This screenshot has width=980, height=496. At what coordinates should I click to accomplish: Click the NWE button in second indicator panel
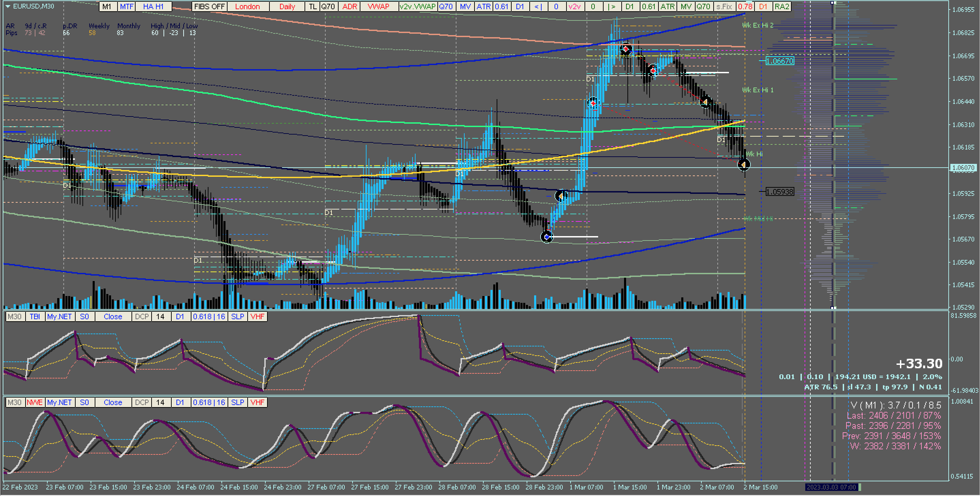click(35, 402)
